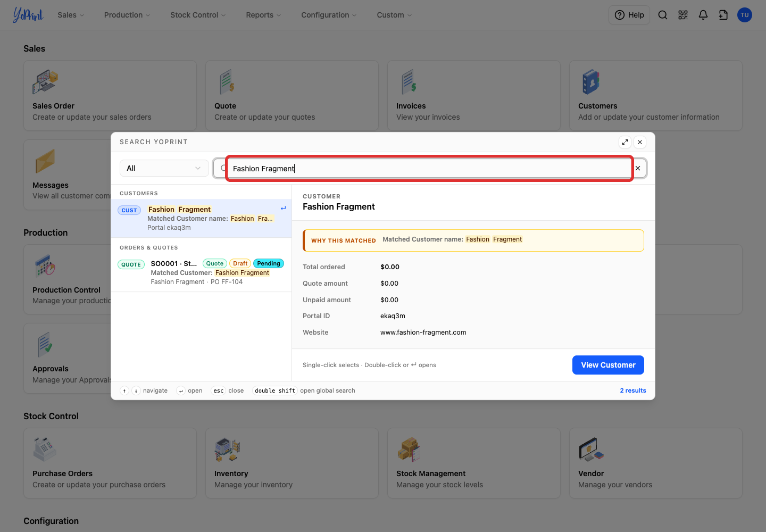Click the PO FF-104 text in quote result
Viewport: 766px width, 532px height.
coord(227,282)
